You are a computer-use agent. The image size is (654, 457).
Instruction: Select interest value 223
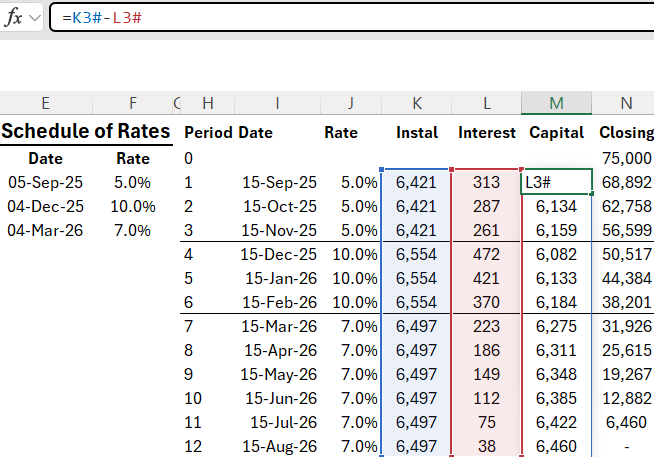(486, 326)
